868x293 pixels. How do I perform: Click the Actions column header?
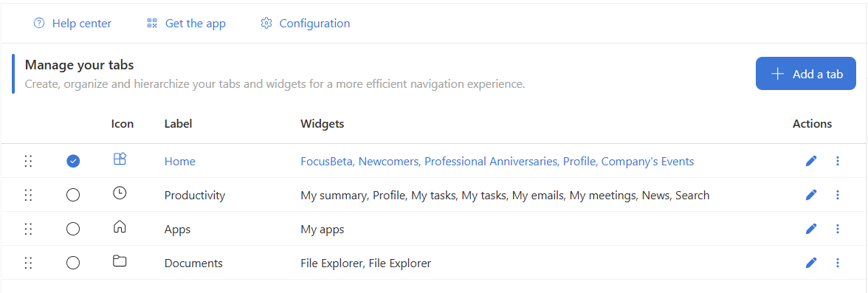pyautogui.click(x=812, y=124)
